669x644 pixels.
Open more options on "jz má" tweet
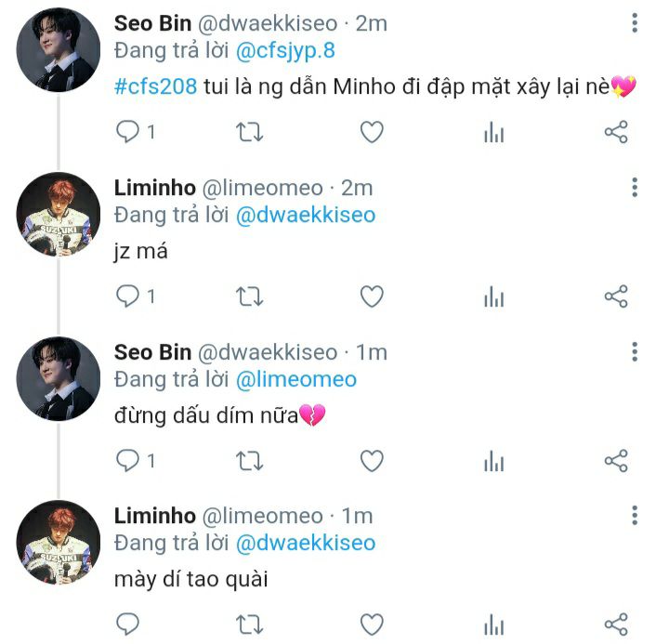click(x=635, y=188)
